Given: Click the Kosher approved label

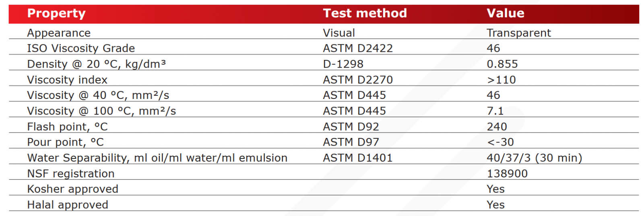Looking at the screenshot, I should (72, 189).
